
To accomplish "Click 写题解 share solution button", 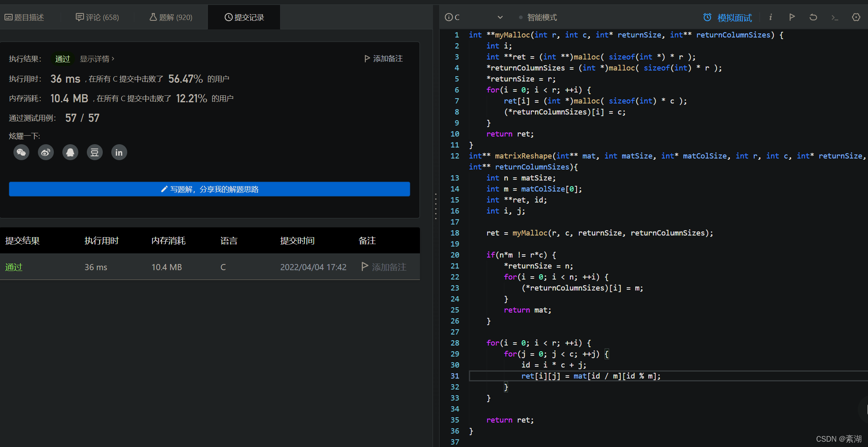I will coord(210,189).
